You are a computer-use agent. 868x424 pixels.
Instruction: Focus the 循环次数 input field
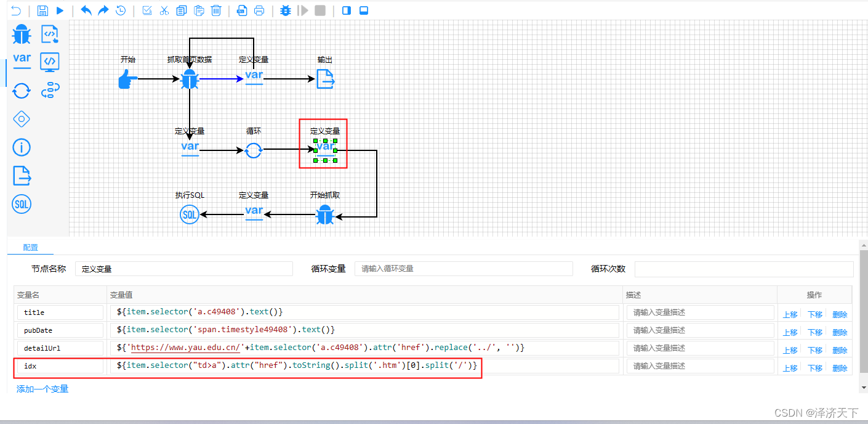pos(744,269)
